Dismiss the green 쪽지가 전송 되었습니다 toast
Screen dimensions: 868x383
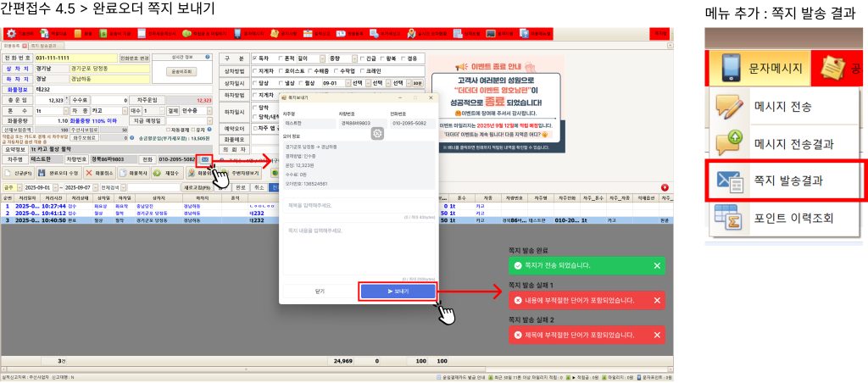click(657, 266)
